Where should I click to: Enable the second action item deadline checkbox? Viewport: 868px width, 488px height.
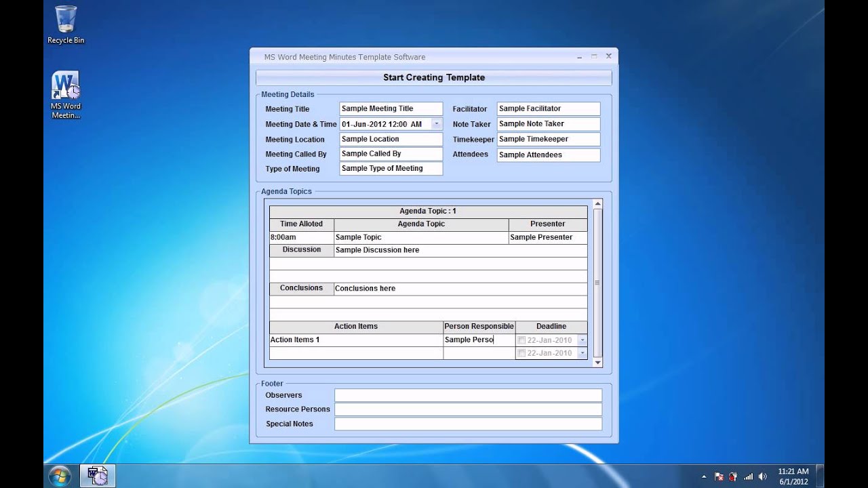(521, 353)
